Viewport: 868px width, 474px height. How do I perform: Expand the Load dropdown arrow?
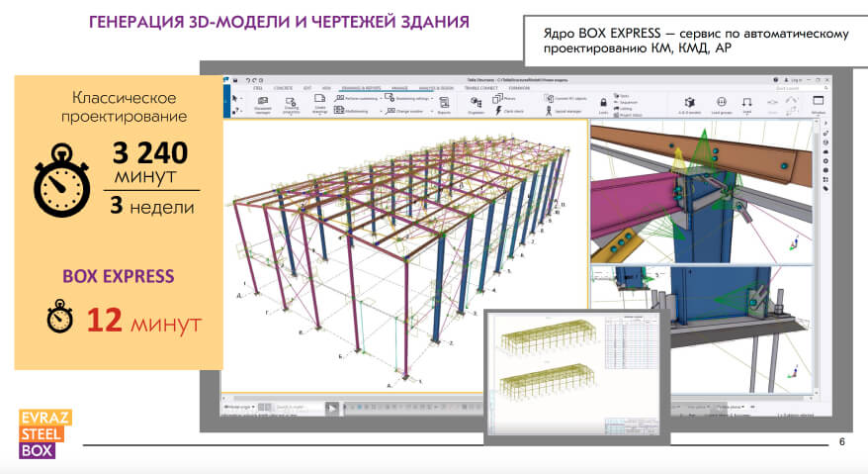[x=746, y=115]
